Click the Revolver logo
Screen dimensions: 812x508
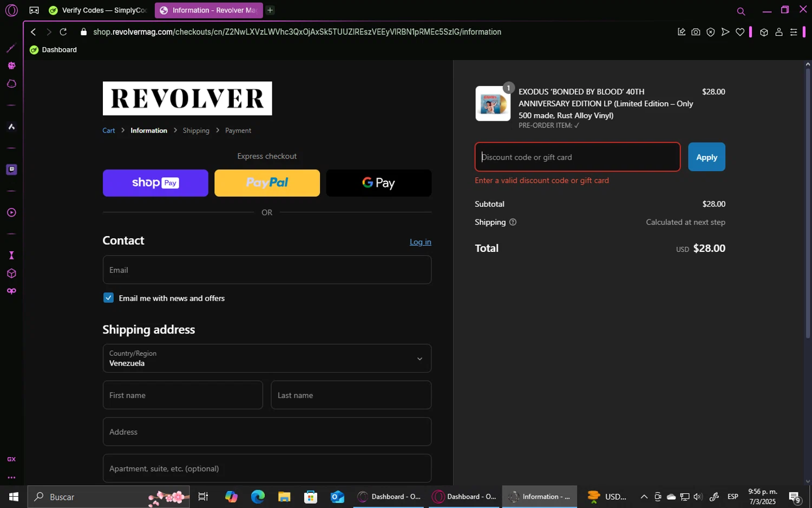tap(187, 99)
